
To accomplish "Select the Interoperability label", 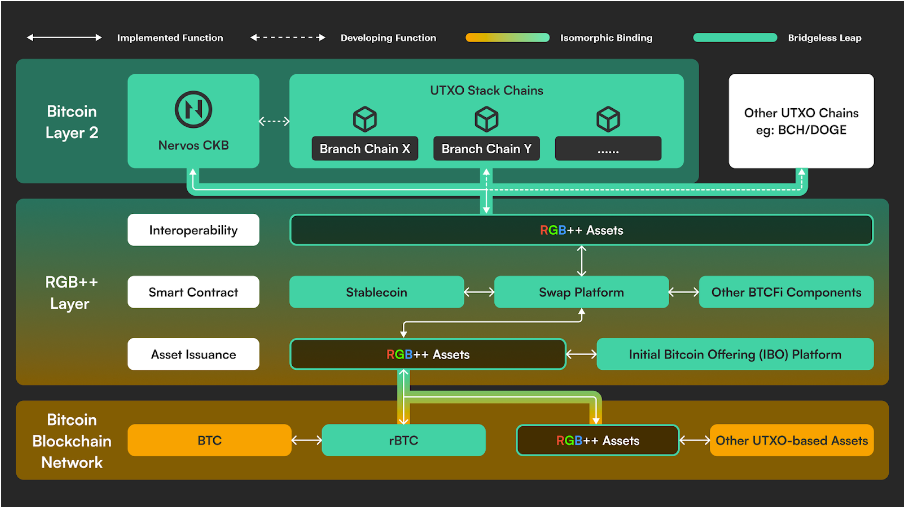I will (193, 230).
